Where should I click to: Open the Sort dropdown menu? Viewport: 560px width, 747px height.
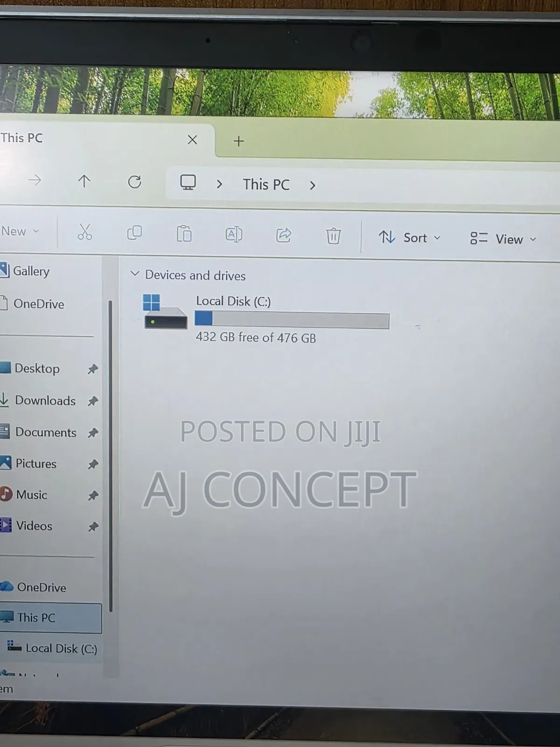409,238
